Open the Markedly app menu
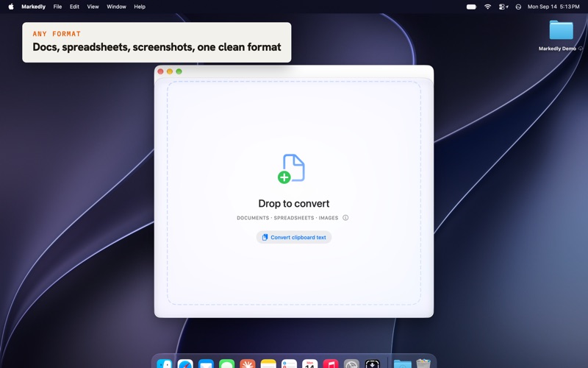This screenshot has width=588, height=368. click(x=33, y=7)
